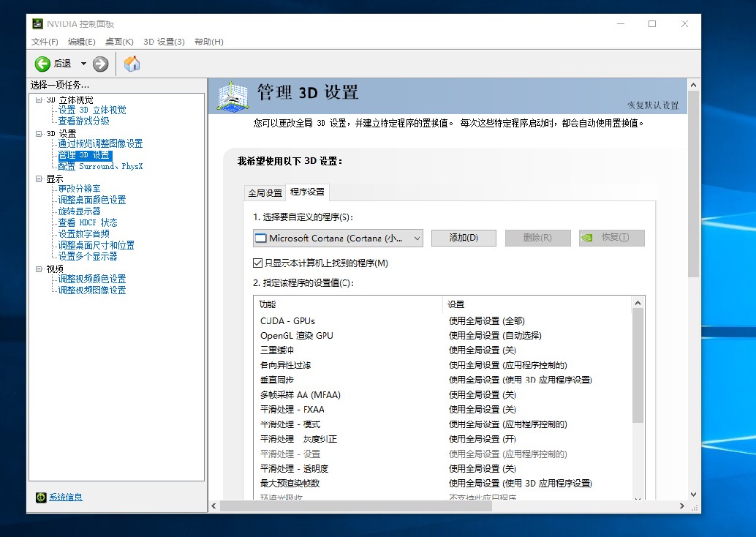Viewport: 756px width, 537px height.
Task: Click the green Back arrow icon
Action: [x=42, y=64]
